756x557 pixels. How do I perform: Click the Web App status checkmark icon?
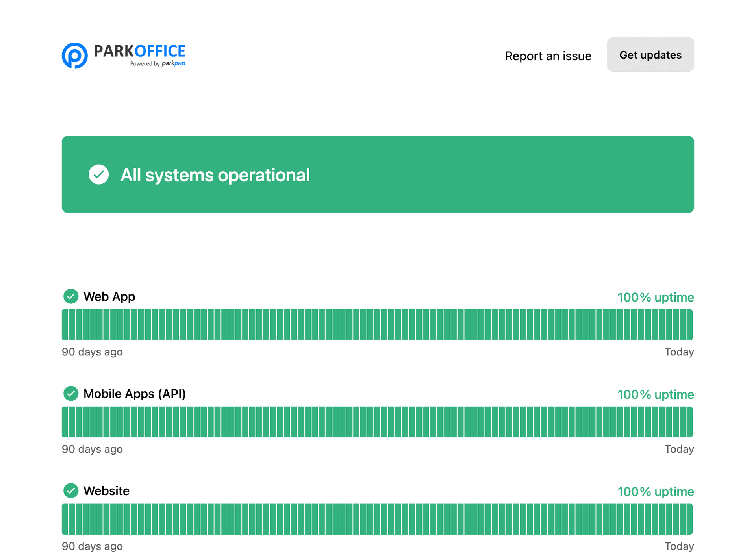pos(71,296)
